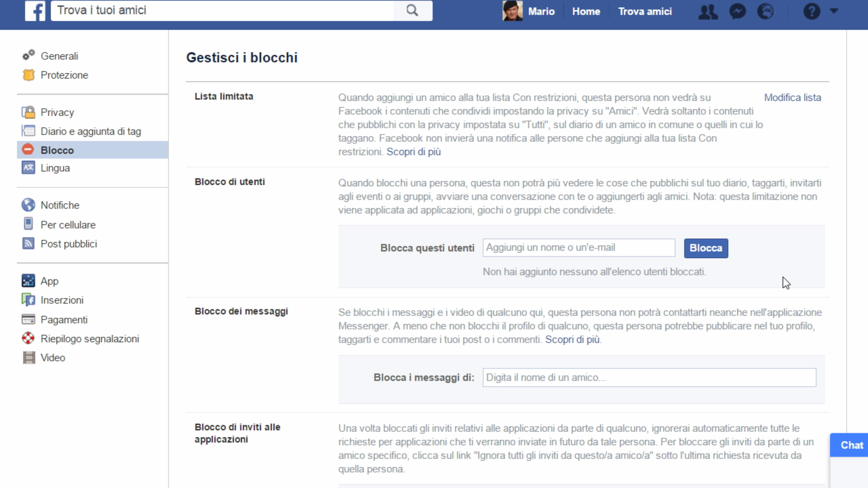The width and height of the screenshot is (868, 488).
Task: Open Messenger messages icon
Action: [x=737, y=12]
